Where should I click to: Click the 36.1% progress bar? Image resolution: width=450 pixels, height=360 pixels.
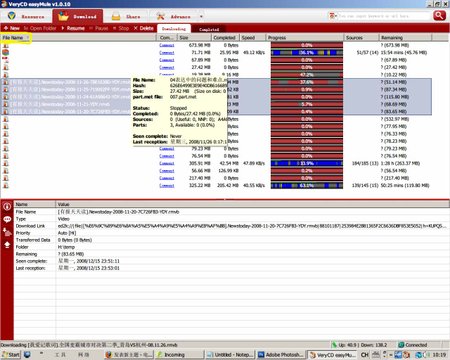tap(307, 52)
